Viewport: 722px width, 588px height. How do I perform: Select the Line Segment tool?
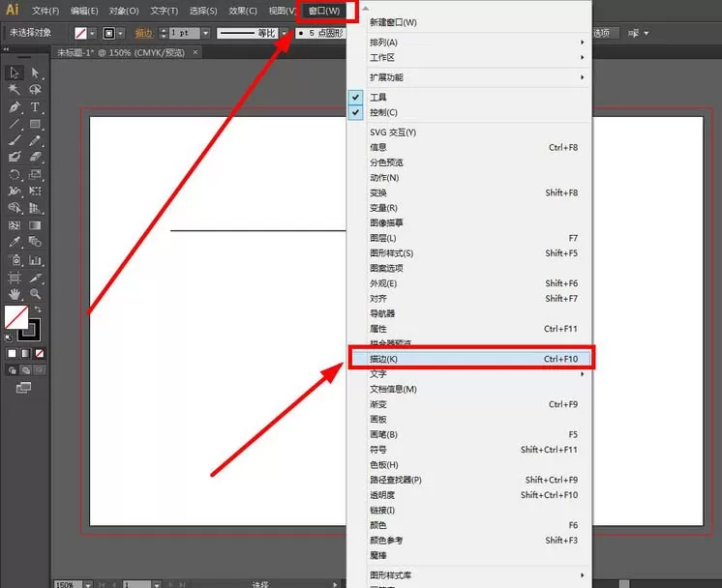tap(15, 124)
